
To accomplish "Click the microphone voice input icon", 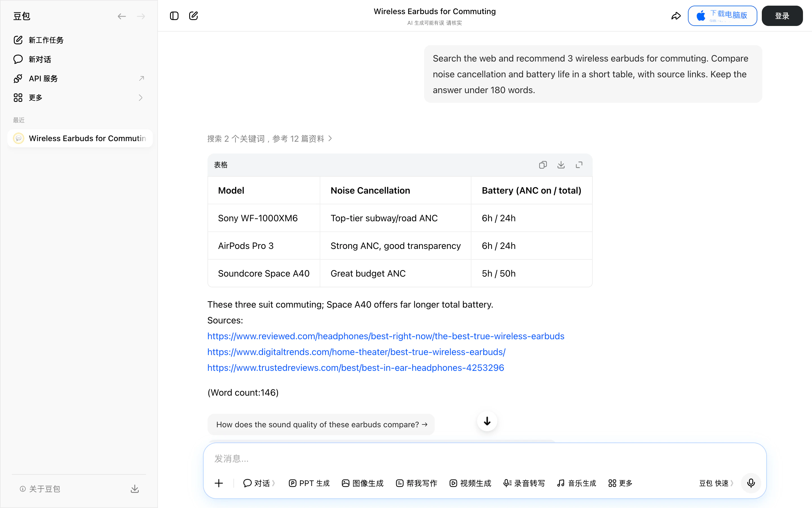I will coord(751,483).
